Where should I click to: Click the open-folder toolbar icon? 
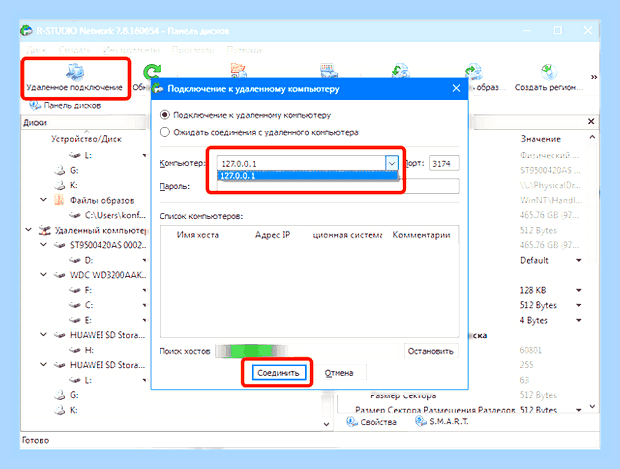(x=239, y=70)
